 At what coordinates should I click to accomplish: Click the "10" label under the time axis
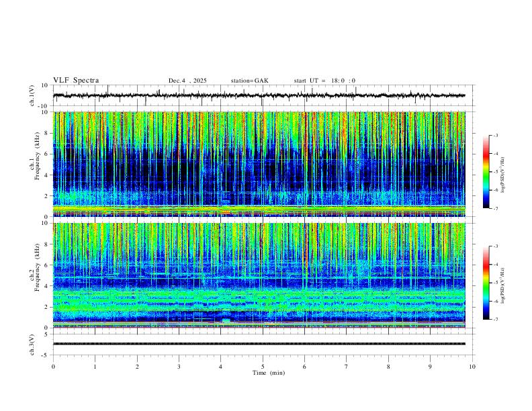pyautogui.click(x=472, y=367)
